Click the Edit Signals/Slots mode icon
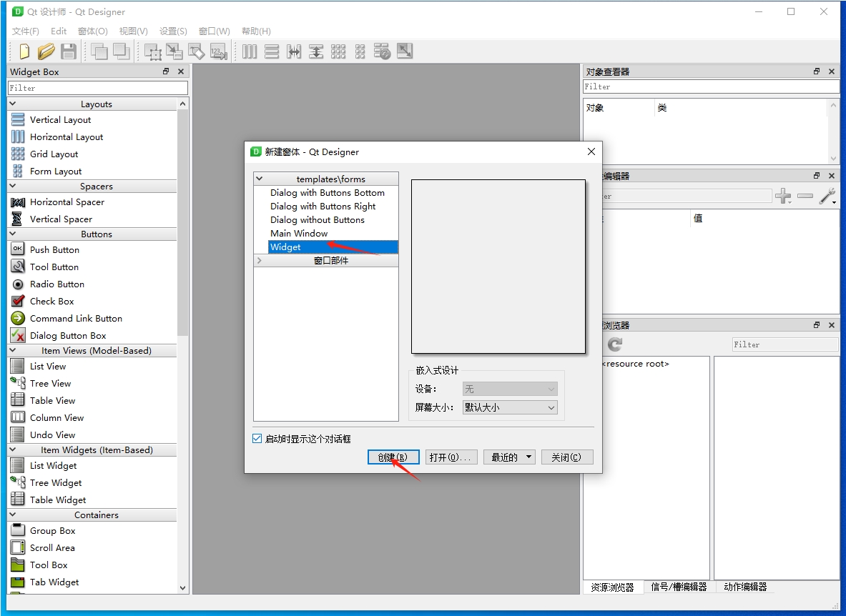This screenshot has height=616, width=846. [x=174, y=51]
